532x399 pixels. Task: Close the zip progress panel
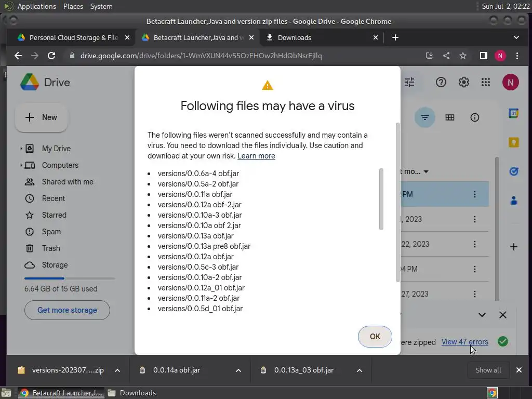tap(503, 315)
